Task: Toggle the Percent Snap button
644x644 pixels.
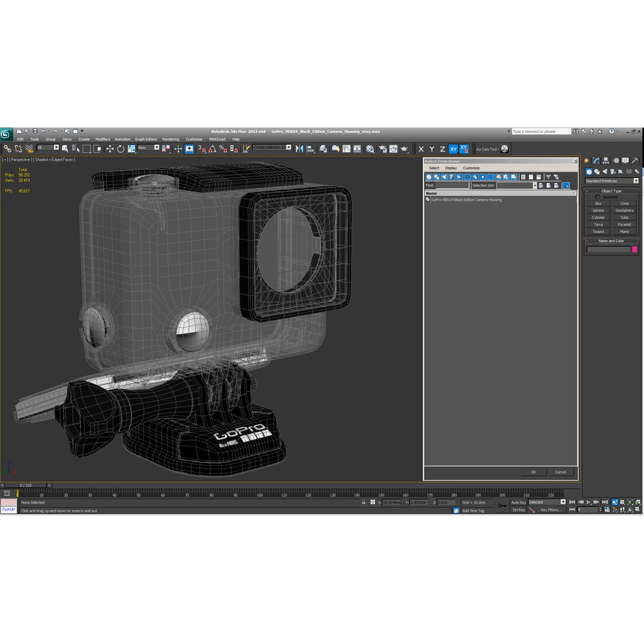Action: (x=223, y=148)
